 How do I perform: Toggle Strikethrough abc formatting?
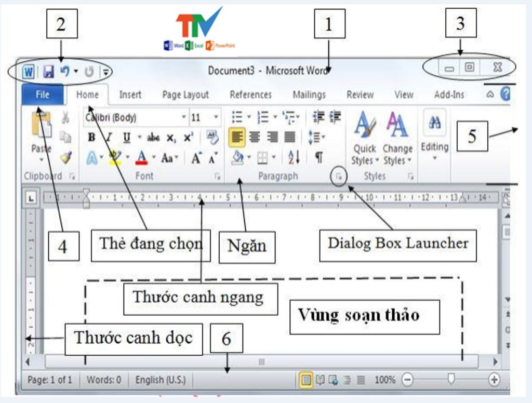click(153, 138)
